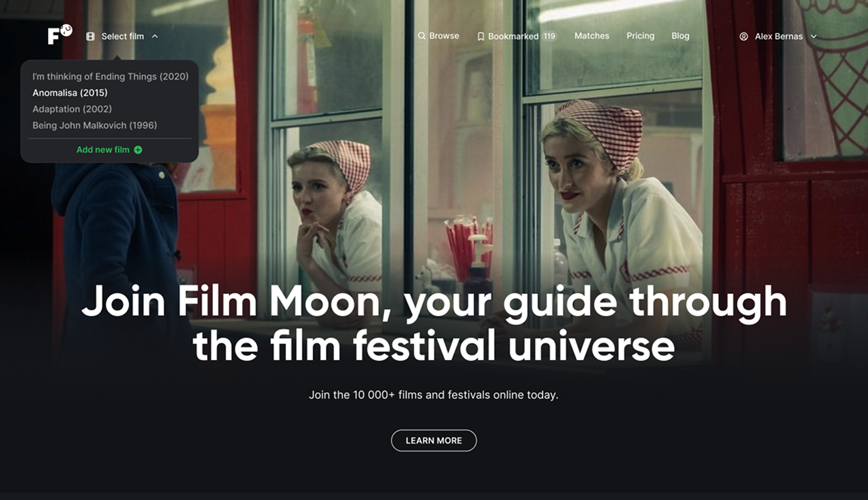Expand the Select film list
Image resolution: width=868 pixels, height=500 pixels.
tap(124, 36)
